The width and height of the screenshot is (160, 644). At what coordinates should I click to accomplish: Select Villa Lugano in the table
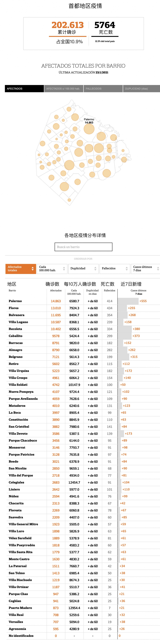point(18,322)
